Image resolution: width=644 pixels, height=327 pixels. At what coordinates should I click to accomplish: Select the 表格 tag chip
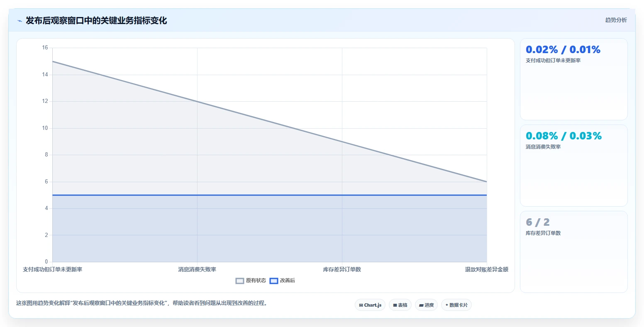[x=400, y=305]
